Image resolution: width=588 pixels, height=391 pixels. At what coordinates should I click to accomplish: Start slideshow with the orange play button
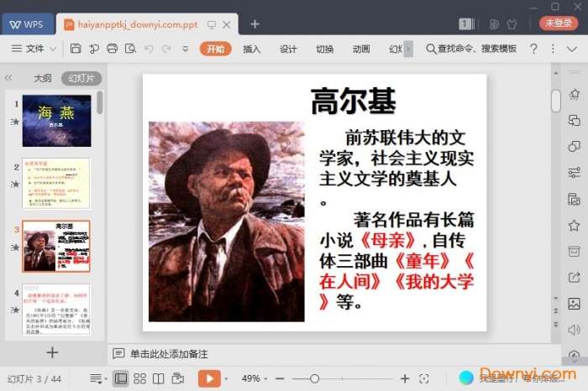pos(209,378)
